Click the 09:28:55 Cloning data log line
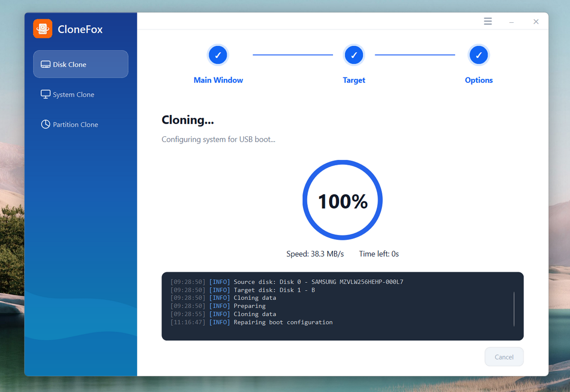The width and height of the screenshot is (570, 392). click(x=223, y=314)
